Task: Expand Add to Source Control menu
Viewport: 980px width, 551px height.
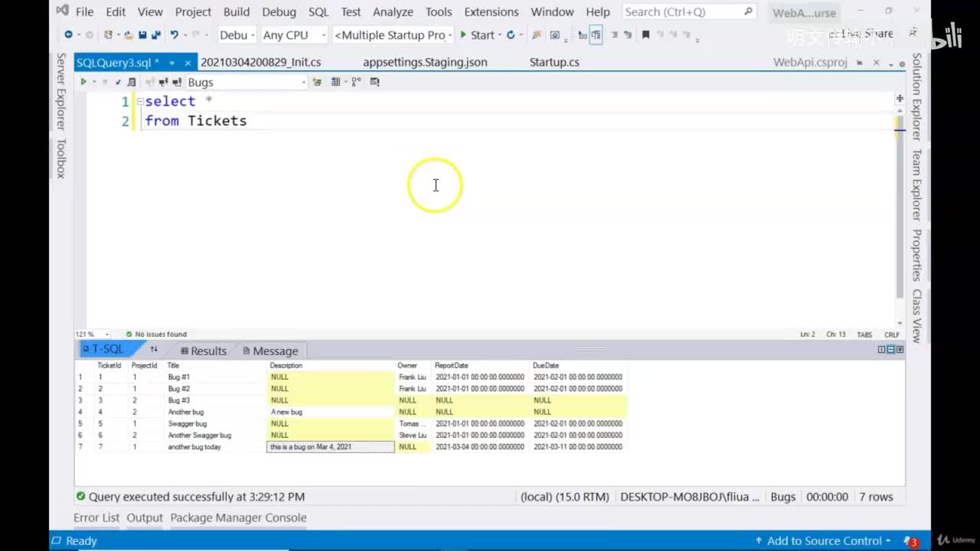Action: [x=824, y=541]
